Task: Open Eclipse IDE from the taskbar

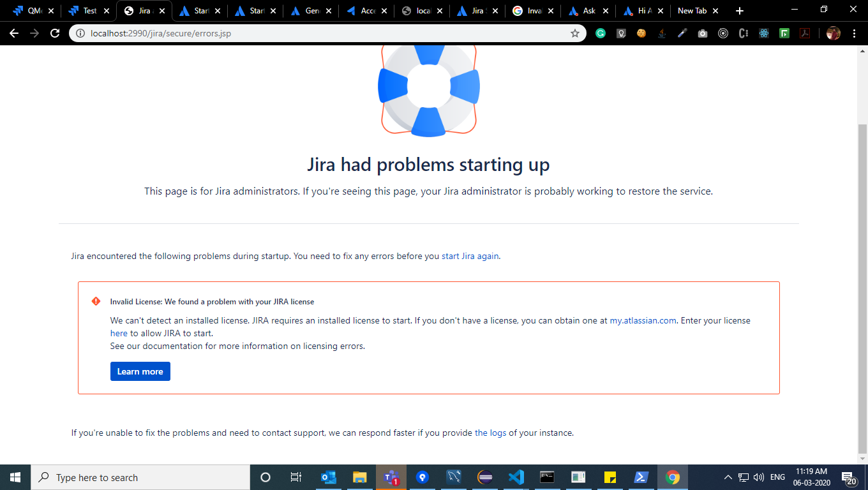Action: (x=485, y=477)
